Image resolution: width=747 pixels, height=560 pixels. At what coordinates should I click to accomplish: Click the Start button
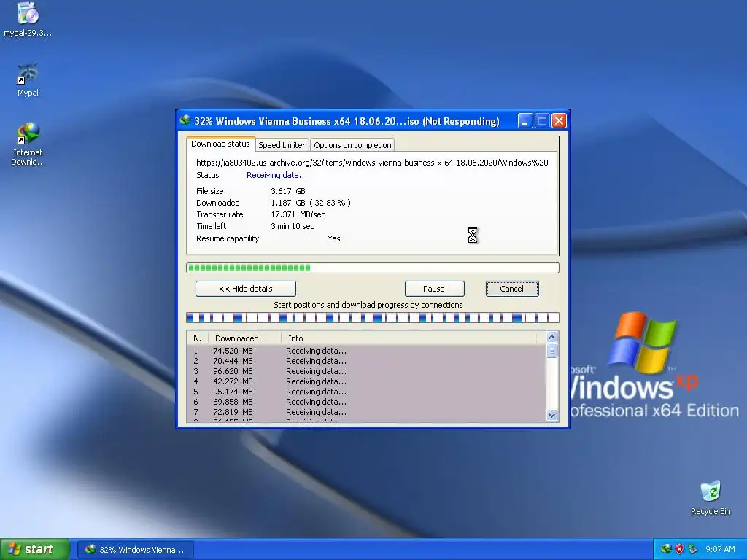pos(35,549)
